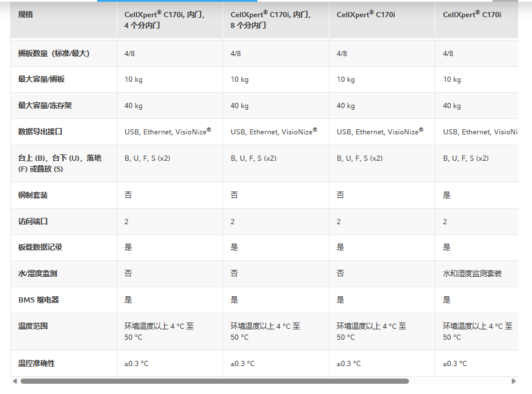Click 'B, U, F, S (x2)' in 8 个分内门 column
The image size is (532, 394).
pos(253,158)
